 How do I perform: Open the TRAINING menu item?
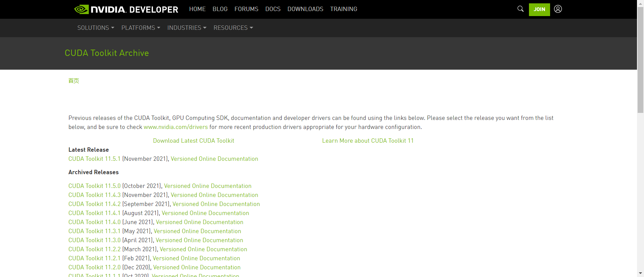[x=343, y=9]
